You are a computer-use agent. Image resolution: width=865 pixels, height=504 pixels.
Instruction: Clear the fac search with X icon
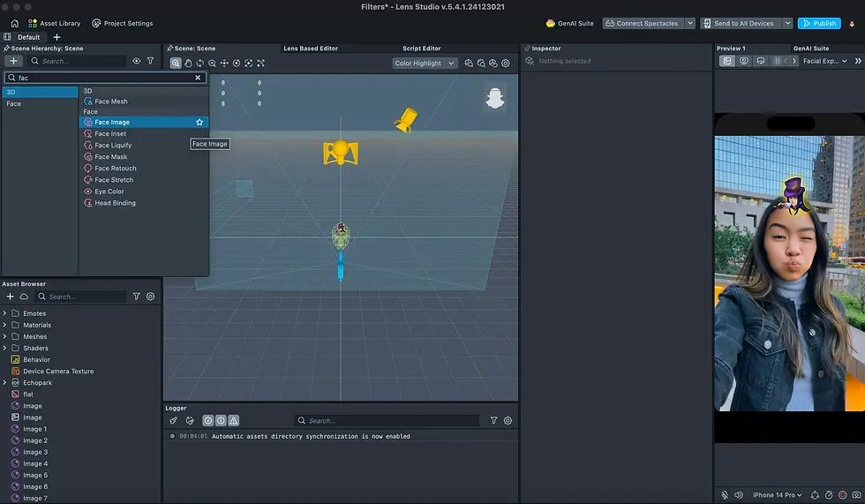click(x=198, y=78)
